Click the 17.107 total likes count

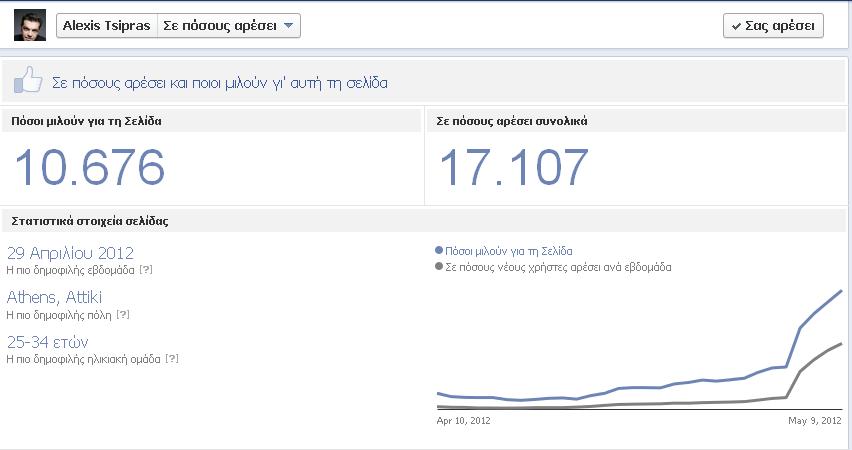click(x=513, y=167)
